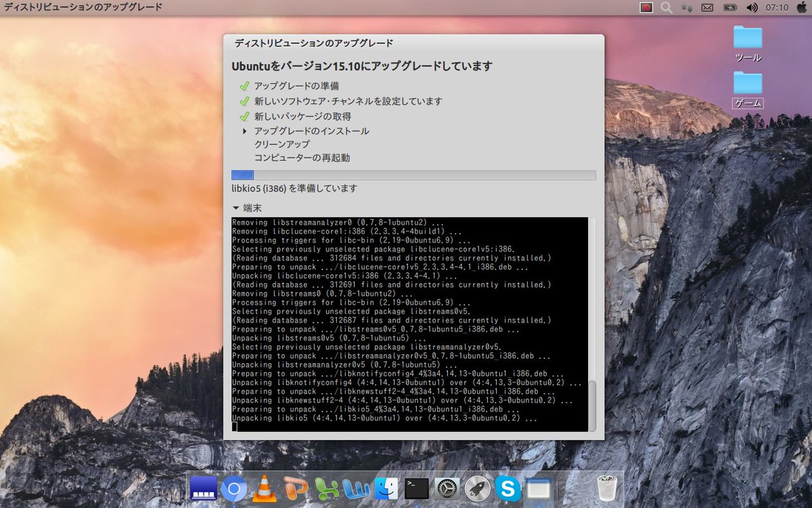Click the クリーンアップ step

pos(281,144)
